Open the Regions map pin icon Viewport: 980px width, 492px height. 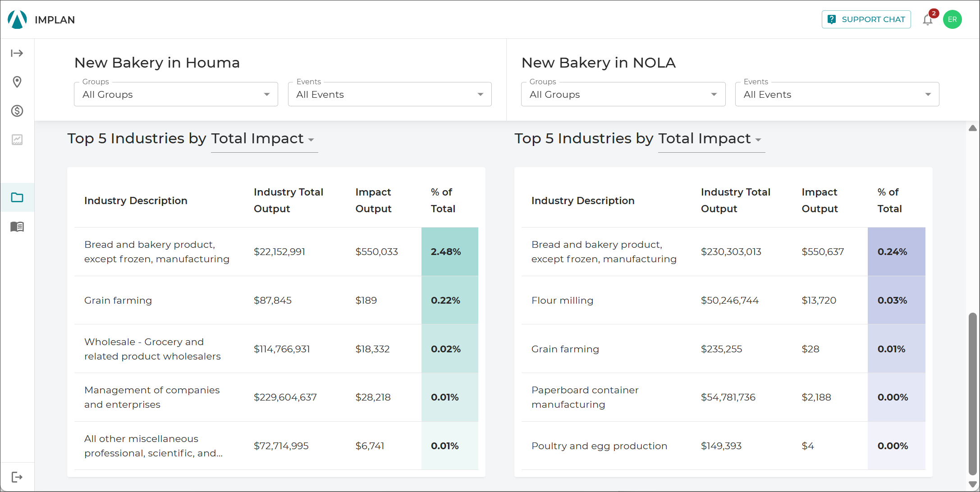click(x=17, y=82)
